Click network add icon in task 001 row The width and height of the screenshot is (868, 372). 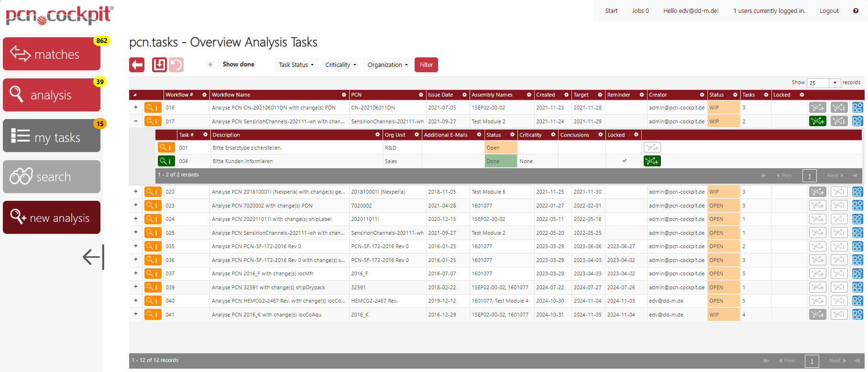(x=652, y=147)
